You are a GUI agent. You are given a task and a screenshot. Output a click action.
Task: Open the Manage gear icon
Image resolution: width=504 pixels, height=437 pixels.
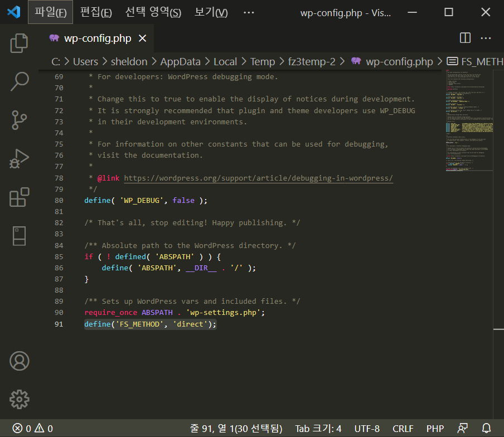click(20, 400)
